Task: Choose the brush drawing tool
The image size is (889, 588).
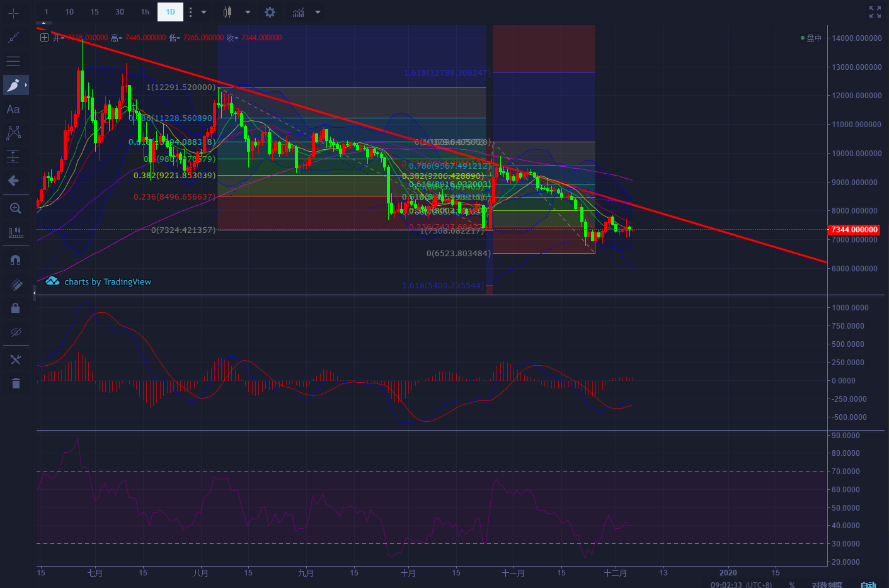Action: (x=13, y=85)
